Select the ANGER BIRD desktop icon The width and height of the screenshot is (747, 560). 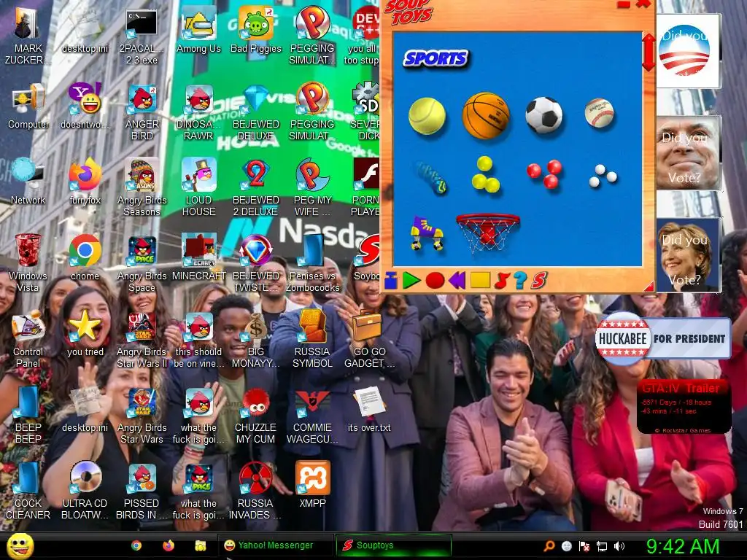click(142, 112)
